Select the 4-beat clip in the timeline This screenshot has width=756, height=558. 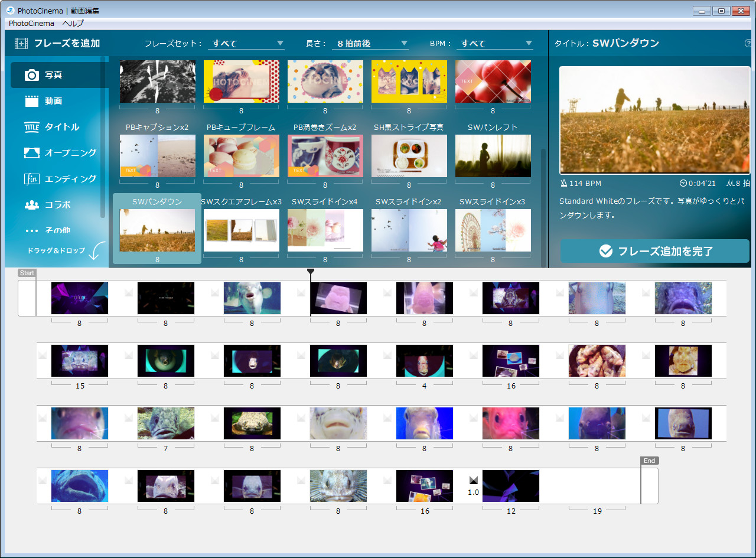click(x=425, y=361)
